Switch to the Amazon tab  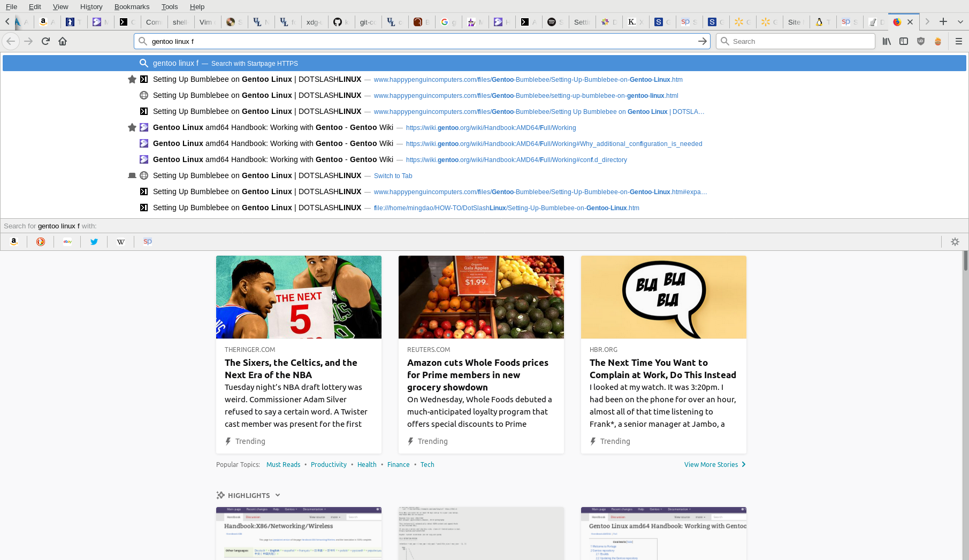[47, 22]
